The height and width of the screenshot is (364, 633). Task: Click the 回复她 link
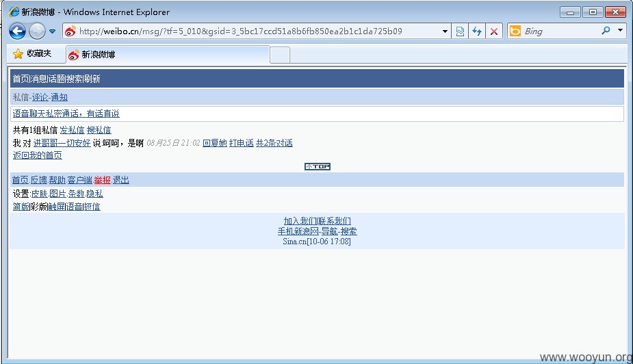click(214, 143)
